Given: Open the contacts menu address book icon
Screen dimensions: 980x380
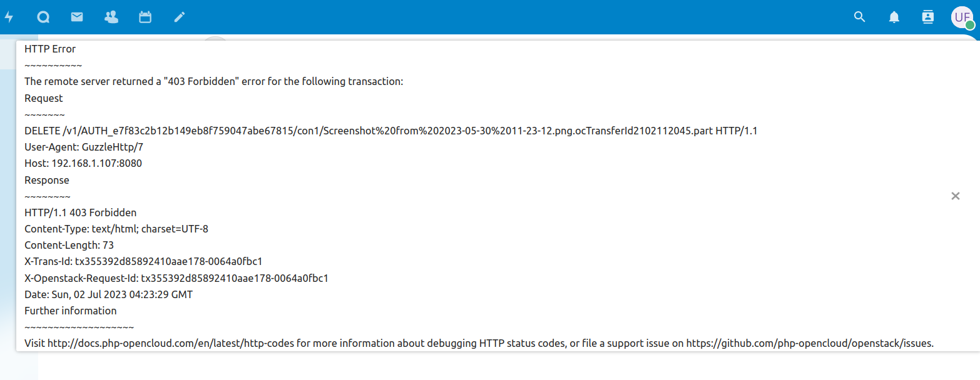Looking at the screenshot, I should click(x=928, y=17).
